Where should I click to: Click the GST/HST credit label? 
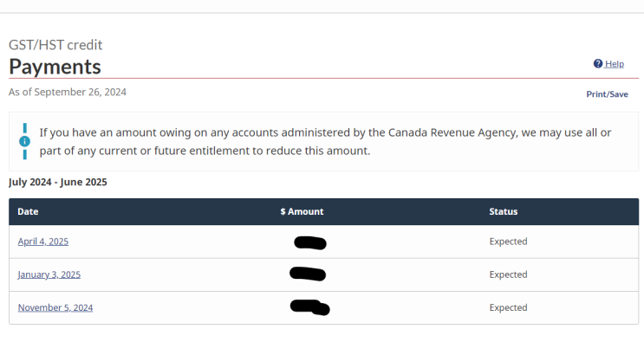point(55,44)
